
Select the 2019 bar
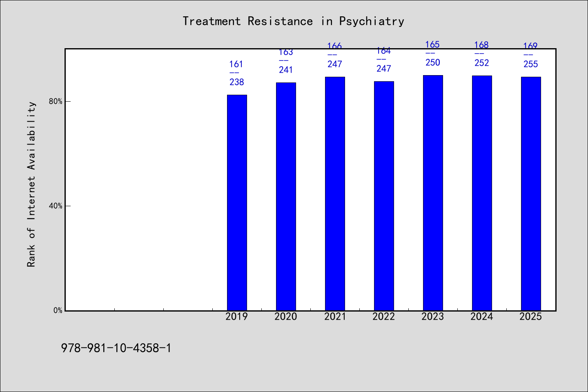click(x=237, y=203)
